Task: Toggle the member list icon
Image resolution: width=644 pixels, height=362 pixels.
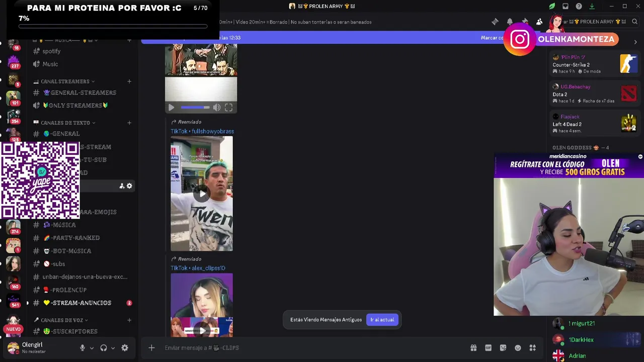Action: tap(539, 22)
